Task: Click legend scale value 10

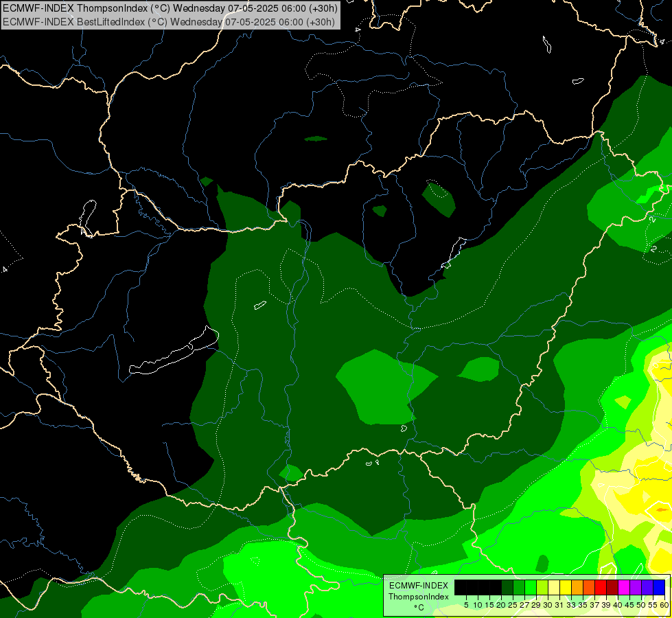Action: point(478,605)
